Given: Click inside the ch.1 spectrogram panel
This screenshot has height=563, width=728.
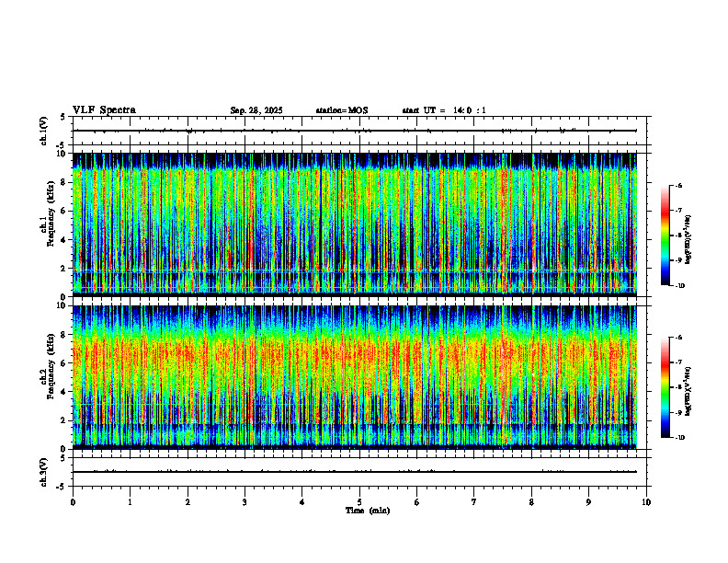Looking at the screenshot, I should click(355, 224).
